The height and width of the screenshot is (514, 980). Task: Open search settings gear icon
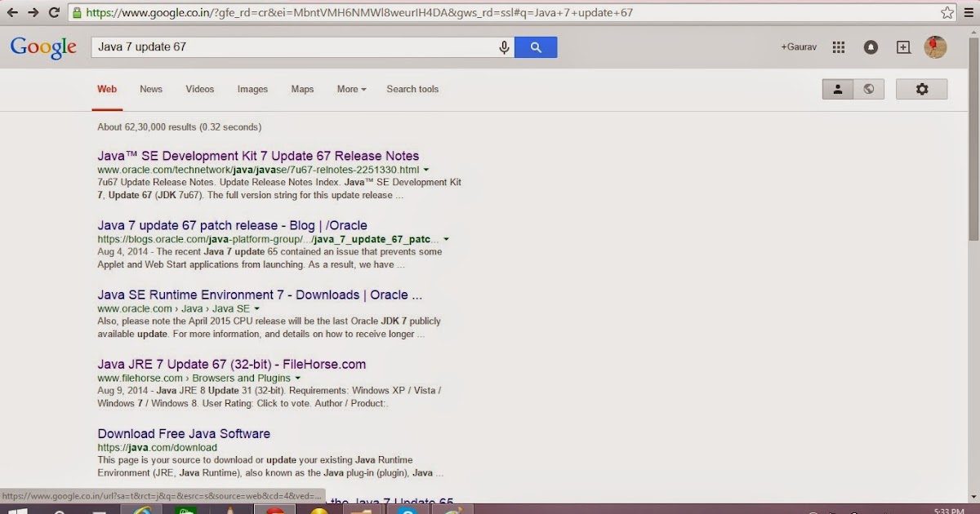coord(922,89)
